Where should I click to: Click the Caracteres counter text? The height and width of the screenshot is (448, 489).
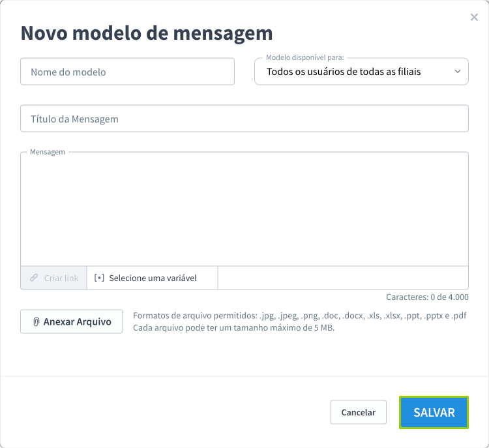point(427,297)
